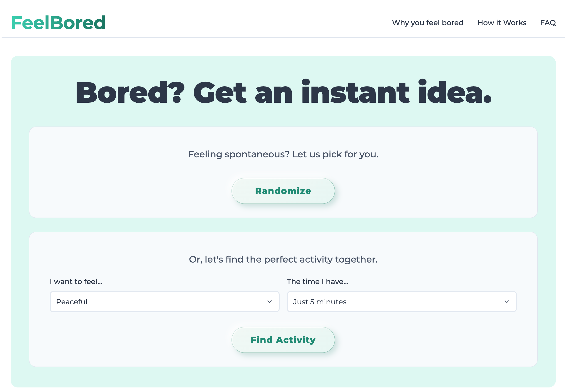Click the "I want to feel..." label
The height and width of the screenshot is (392, 567).
[x=76, y=281]
